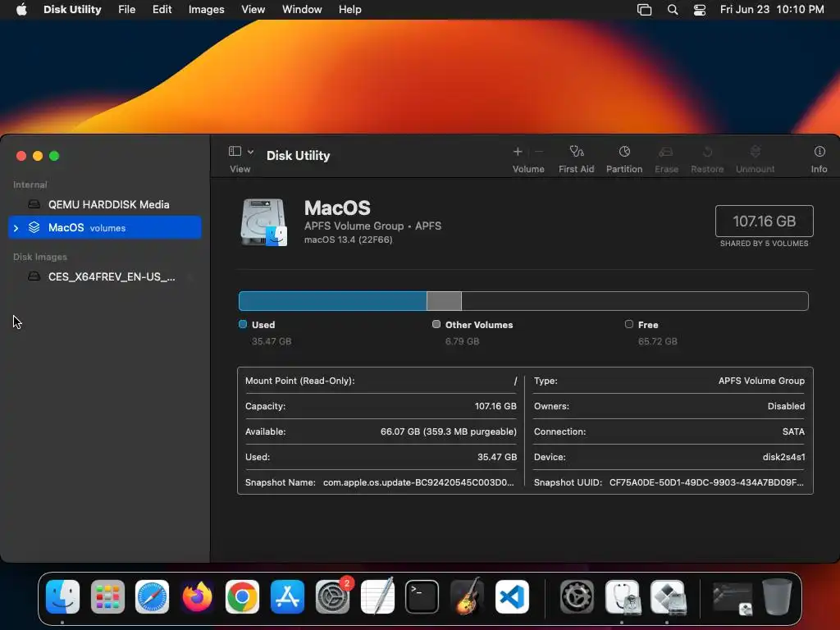Launch Safari from the Dock

pyautogui.click(x=152, y=597)
